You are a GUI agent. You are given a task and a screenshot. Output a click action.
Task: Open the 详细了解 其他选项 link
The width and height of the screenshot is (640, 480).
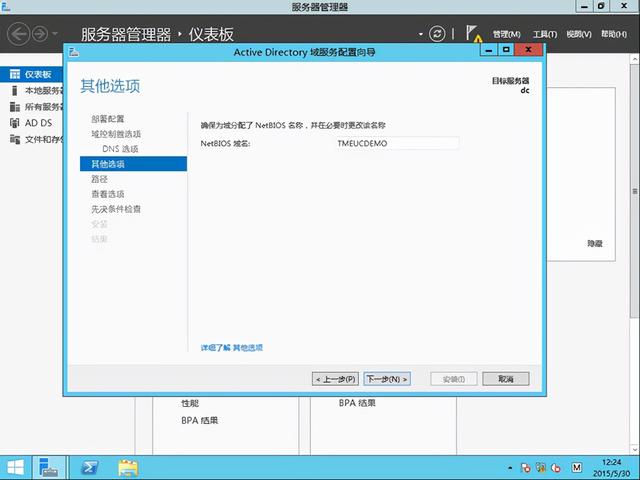(x=231, y=348)
